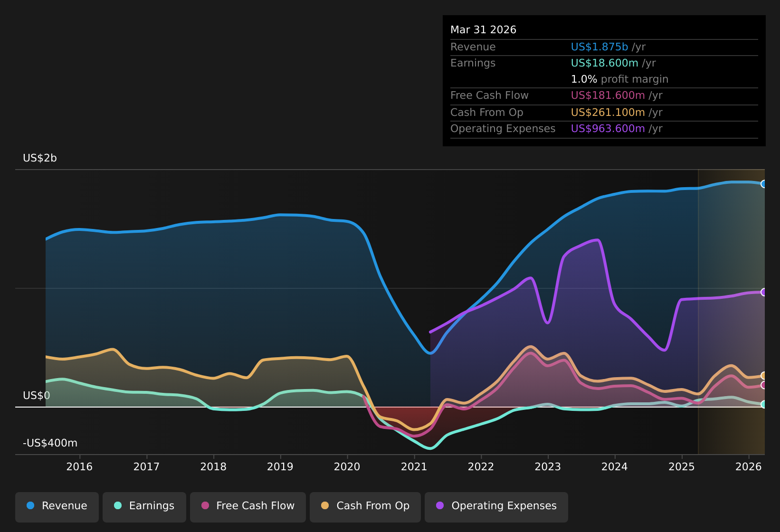This screenshot has height=532, width=780.
Task: Click the Cash From Op label in tooltip
Action: click(487, 113)
